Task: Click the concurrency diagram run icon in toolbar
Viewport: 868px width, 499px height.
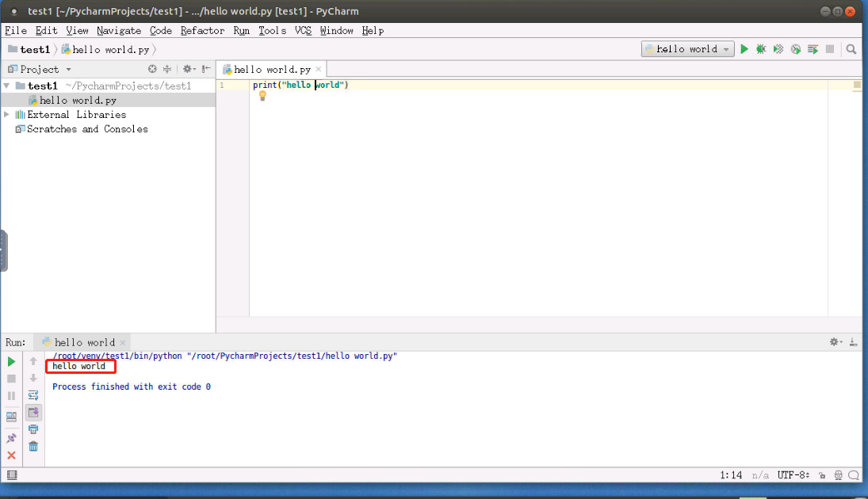Action: tap(813, 49)
